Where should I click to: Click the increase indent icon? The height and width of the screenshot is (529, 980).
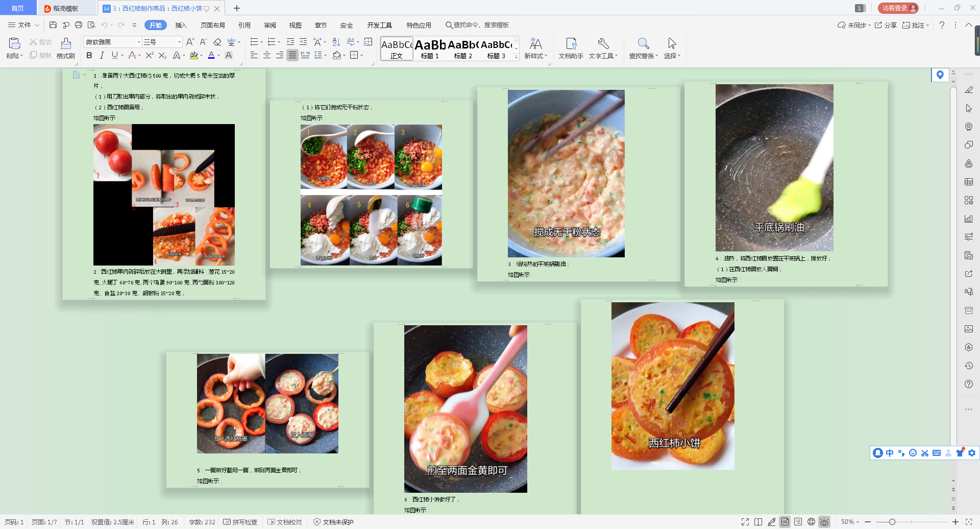click(303, 42)
